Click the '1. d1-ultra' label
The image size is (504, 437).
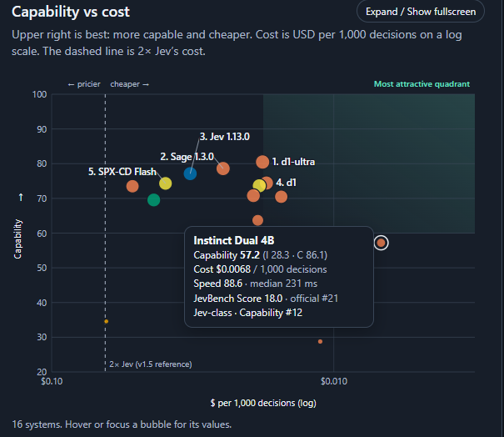click(x=293, y=162)
